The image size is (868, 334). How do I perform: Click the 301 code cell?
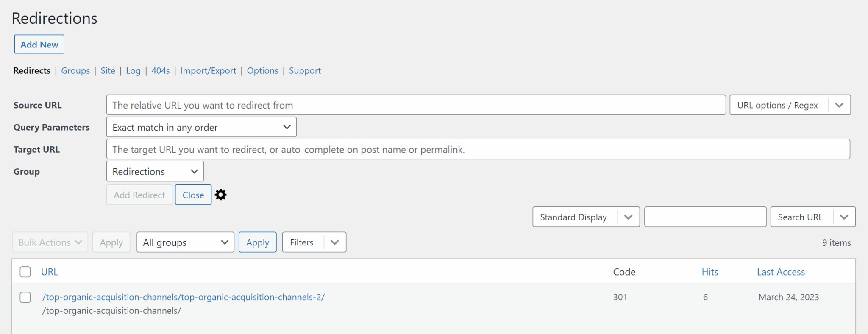click(x=620, y=297)
